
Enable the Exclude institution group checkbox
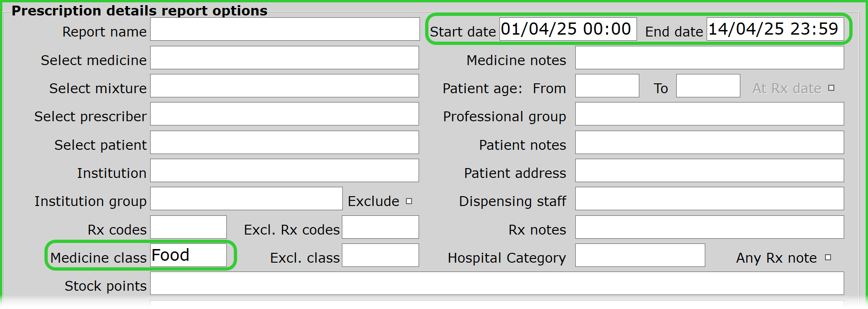click(409, 201)
